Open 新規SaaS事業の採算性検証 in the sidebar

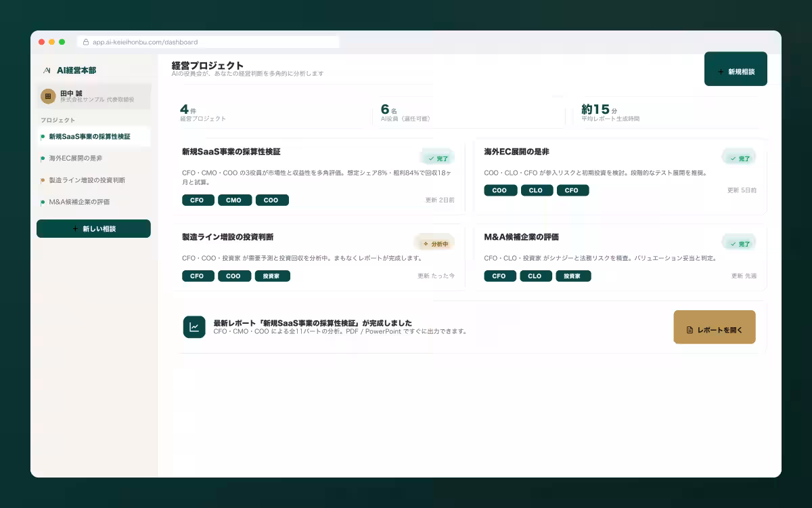pos(93,137)
